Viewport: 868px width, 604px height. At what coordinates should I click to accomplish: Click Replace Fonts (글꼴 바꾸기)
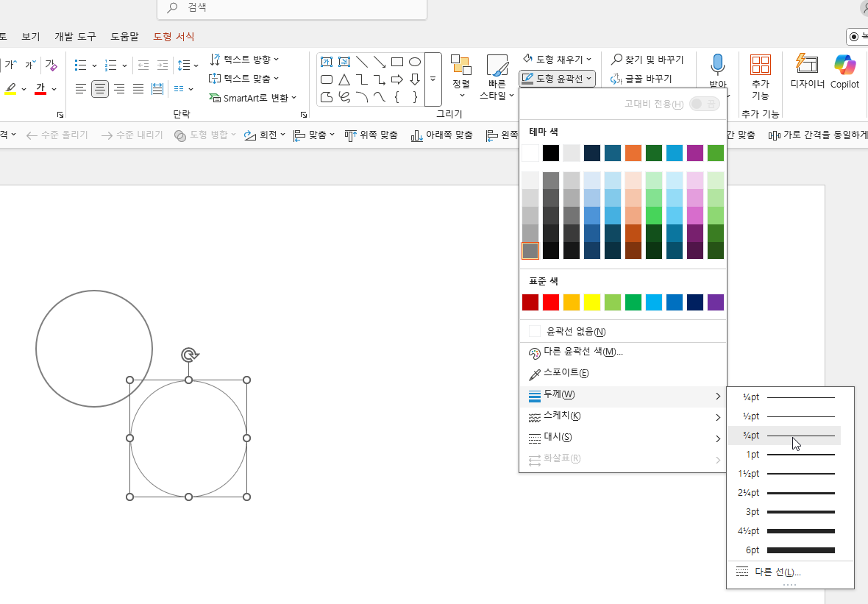tap(641, 79)
